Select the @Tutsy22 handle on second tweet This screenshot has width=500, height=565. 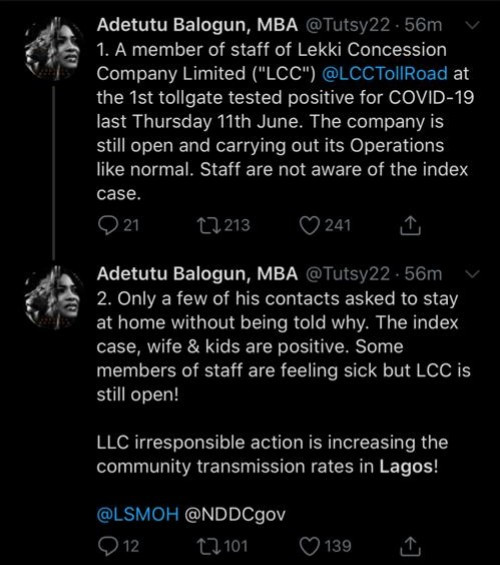coord(348,274)
